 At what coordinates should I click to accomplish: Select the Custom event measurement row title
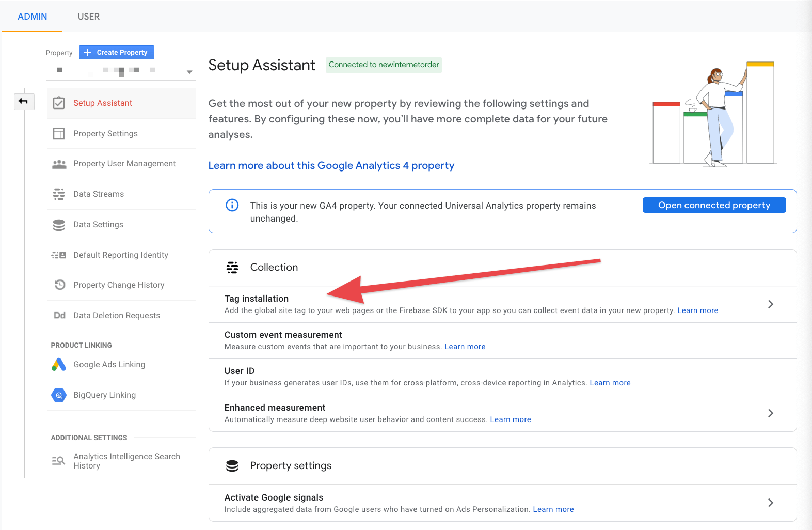(x=283, y=335)
